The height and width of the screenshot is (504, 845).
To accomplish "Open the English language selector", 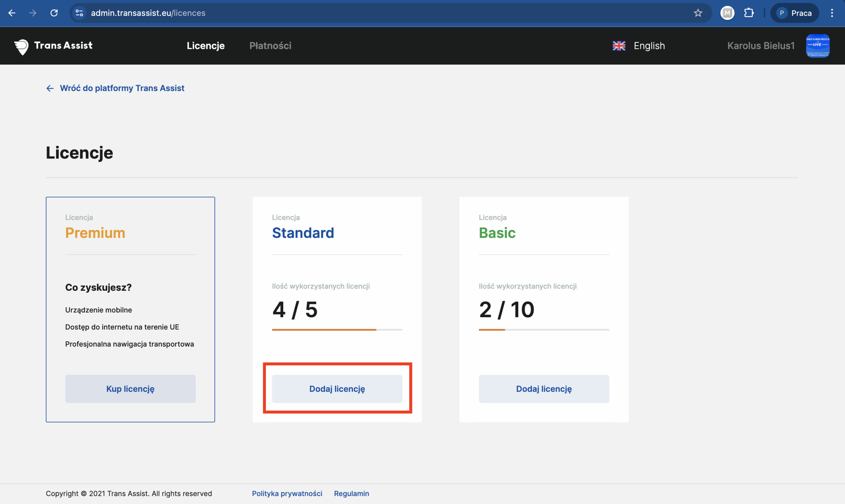I will coord(639,46).
